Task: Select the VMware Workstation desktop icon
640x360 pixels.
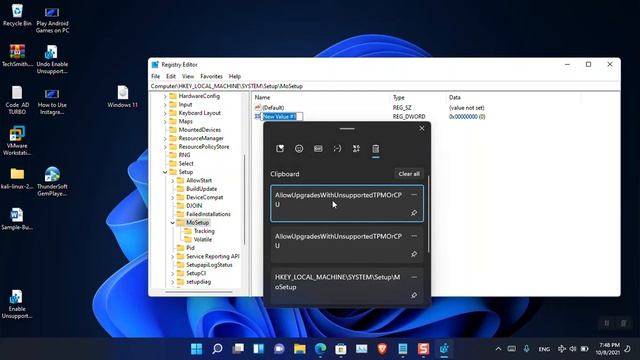Action: click(x=17, y=141)
